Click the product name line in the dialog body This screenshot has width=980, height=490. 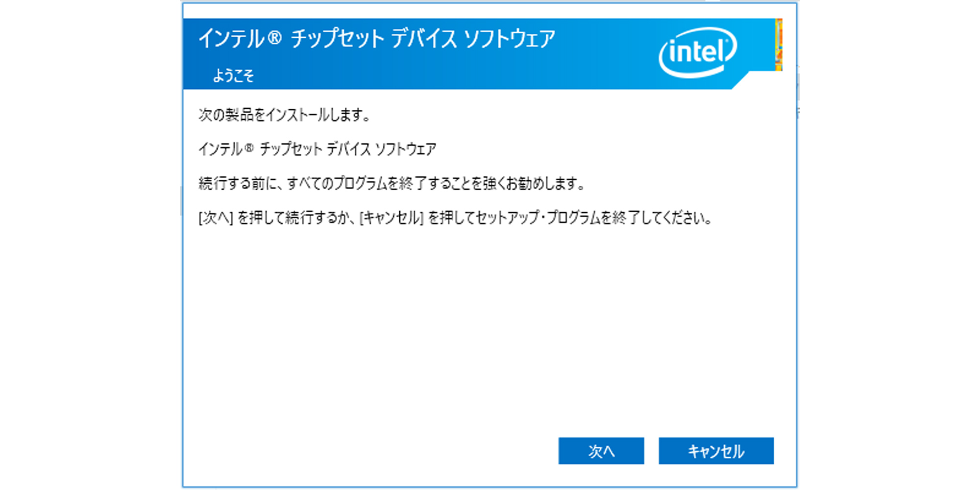pos(318,149)
